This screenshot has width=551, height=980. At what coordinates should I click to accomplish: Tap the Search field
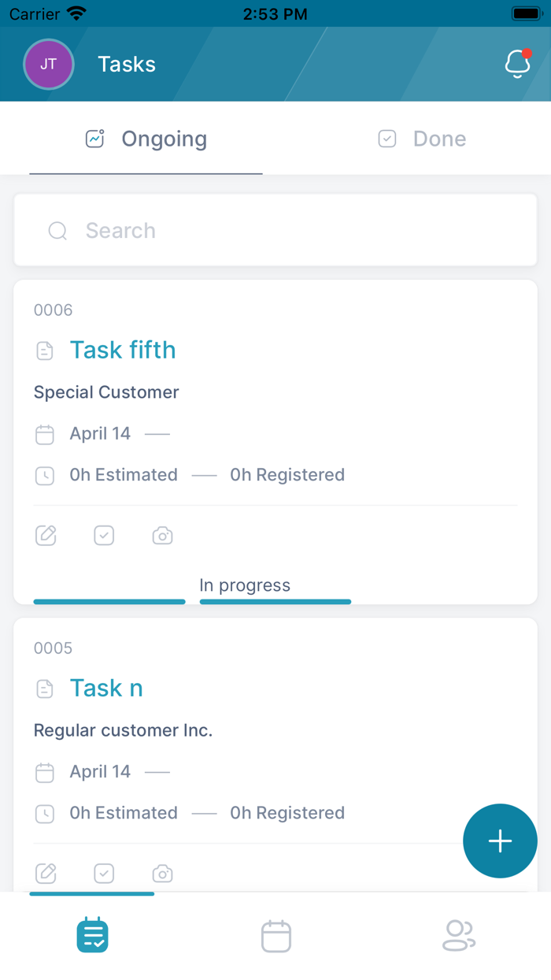pyautogui.click(x=275, y=230)
